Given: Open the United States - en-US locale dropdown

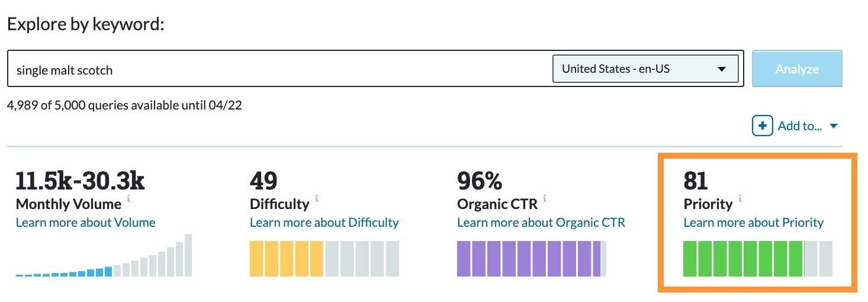Looking at the screenshot, I should (645, 69).
